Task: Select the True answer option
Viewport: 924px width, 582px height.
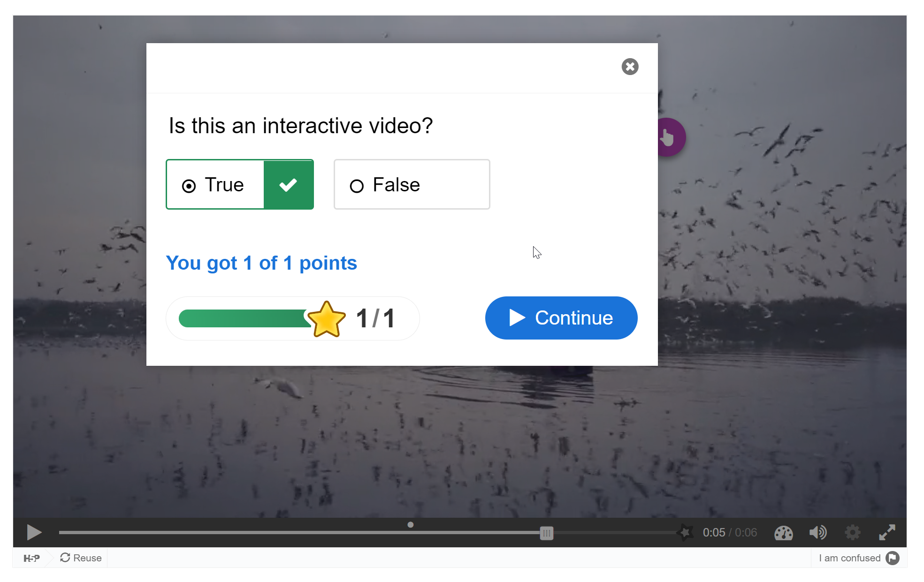Action: 240,184
